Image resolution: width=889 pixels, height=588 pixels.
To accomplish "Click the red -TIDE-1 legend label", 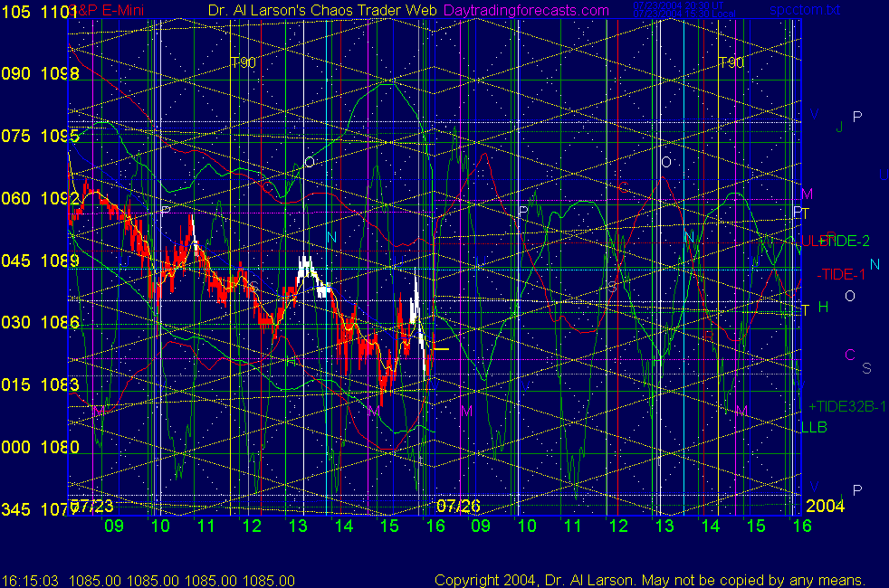I will click(x=841, y=275).
